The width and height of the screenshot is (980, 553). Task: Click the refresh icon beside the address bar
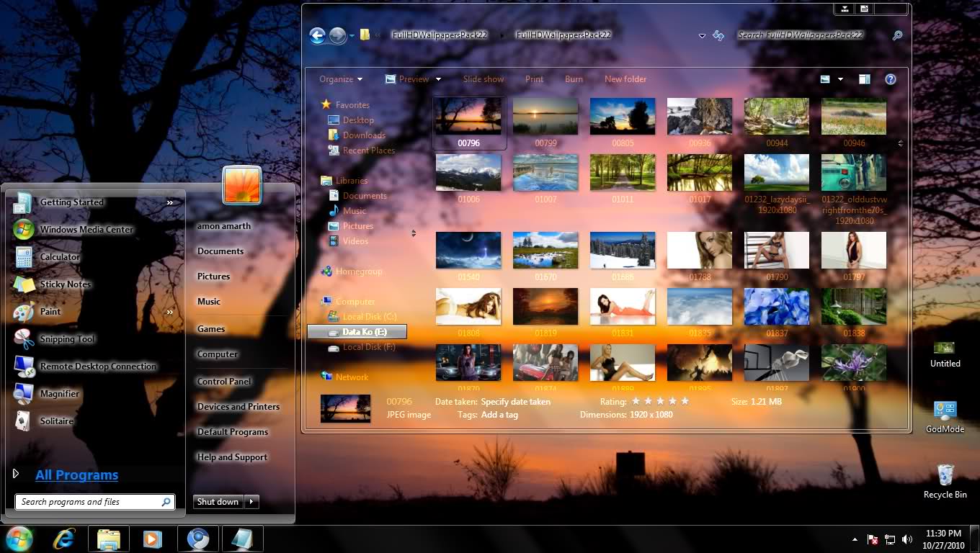click(718, 35)
